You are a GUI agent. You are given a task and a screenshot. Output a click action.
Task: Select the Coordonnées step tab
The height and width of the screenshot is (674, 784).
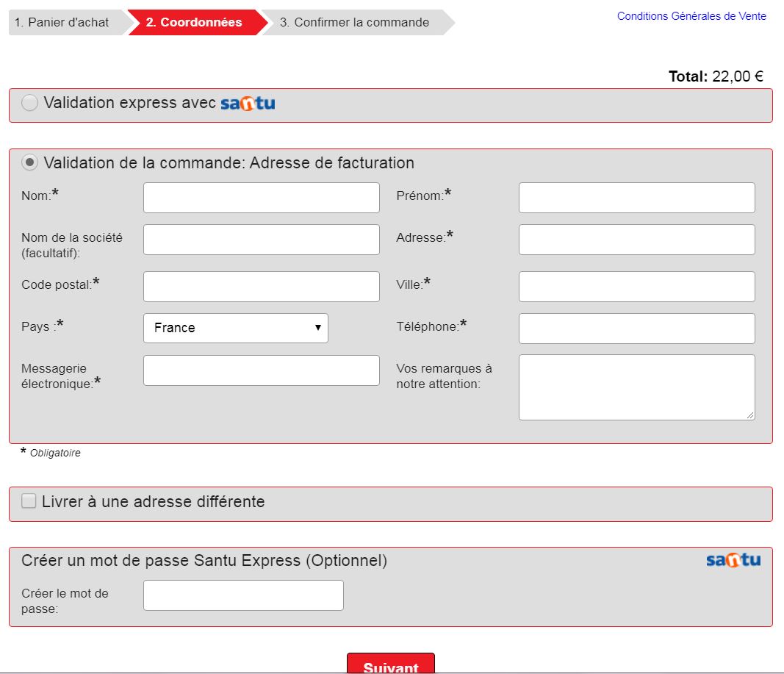point(194,22)
